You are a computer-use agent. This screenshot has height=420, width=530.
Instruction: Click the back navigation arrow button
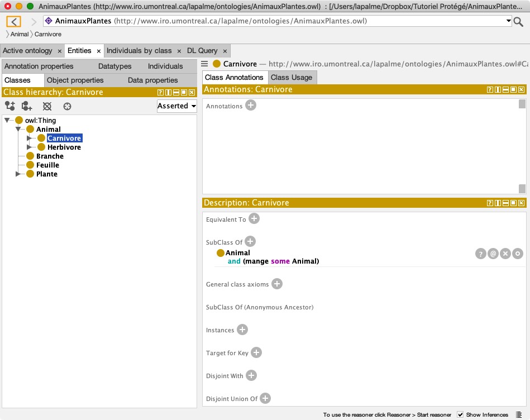click(x=14, y=22)
